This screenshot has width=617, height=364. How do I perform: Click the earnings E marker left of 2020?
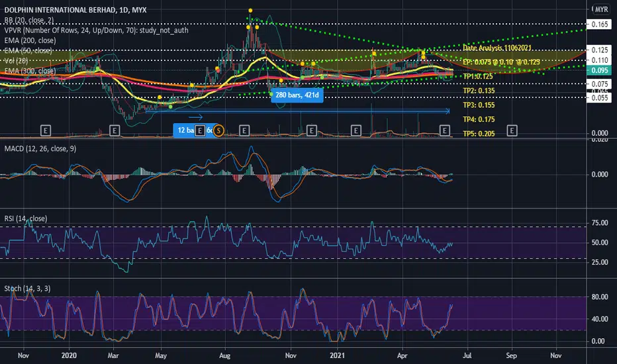46,130
